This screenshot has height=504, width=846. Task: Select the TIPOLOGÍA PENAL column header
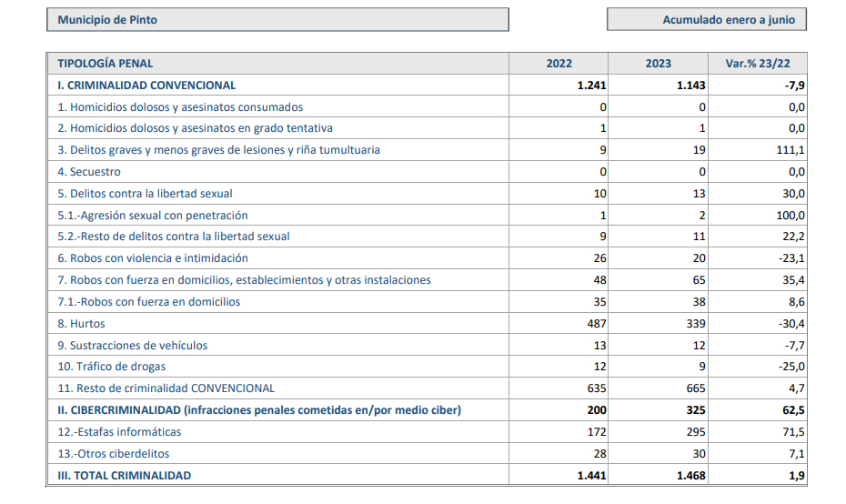[106, 64]
